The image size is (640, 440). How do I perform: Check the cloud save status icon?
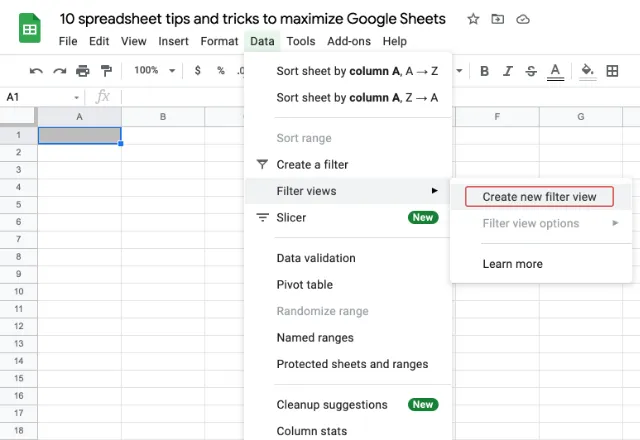(x=523, y=19)
